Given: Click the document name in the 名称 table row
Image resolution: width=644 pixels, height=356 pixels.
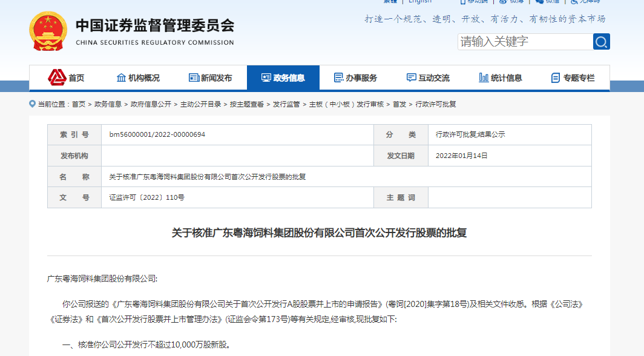Looking at the screenshot, I should (208, 177).
